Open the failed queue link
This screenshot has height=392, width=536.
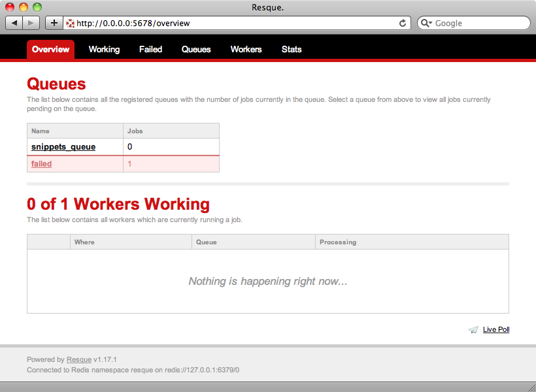pyautogui.click(x=41, y=164)
